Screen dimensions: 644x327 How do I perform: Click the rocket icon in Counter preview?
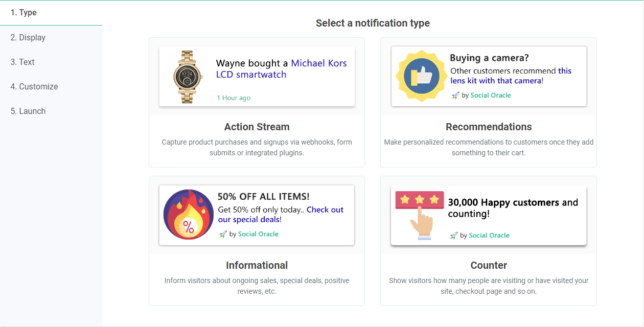tap(453, 236)
